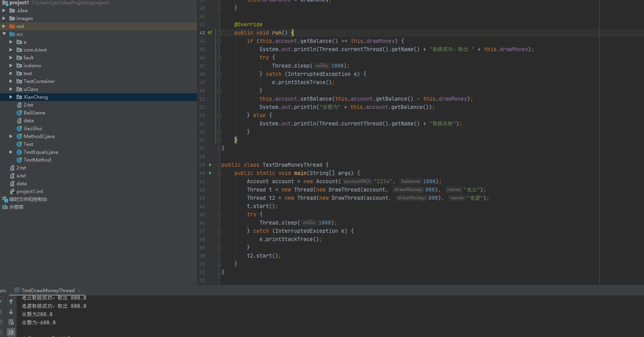
Task: Collapse the if block fold on line 44
Action: pyautogui.click(x=219, y=41)
